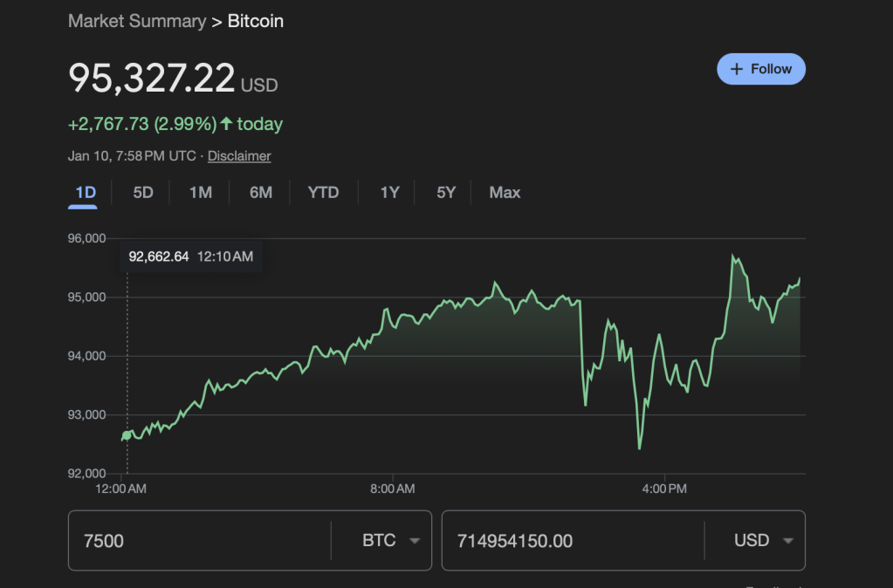This screenshot has width=893, height=588.
Task: Switch to the 5Y chart tab
Action: click(446, 193)
